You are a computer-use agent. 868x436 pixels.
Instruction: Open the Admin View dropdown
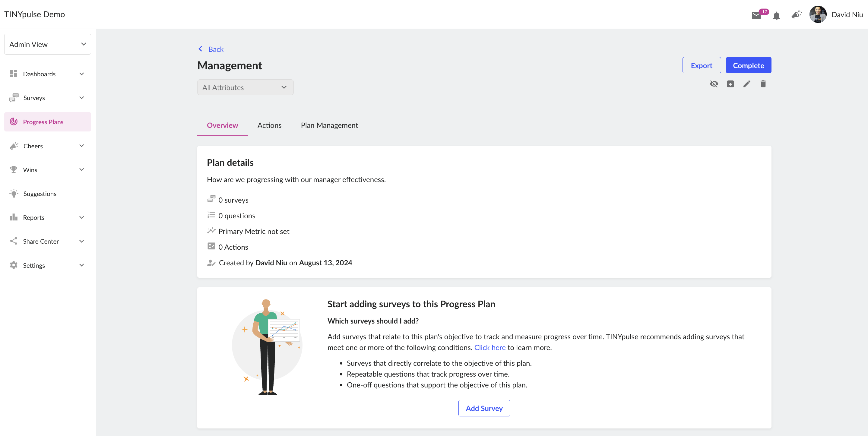pyautogui.click(x=48, y=44)
